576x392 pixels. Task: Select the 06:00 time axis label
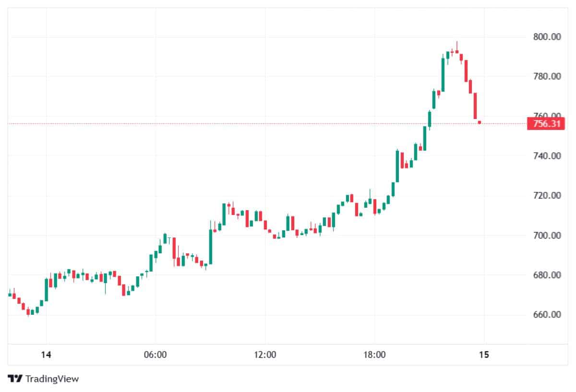(x=156, y=355)
